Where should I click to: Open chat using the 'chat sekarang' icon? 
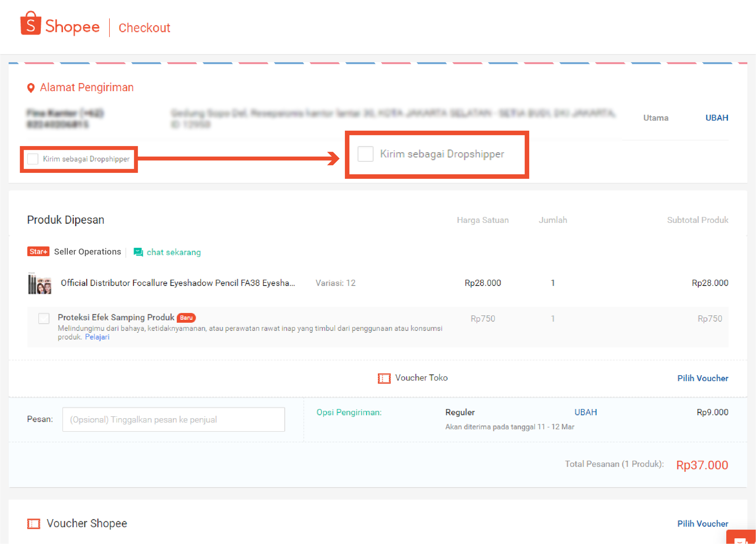pos(138,252)
